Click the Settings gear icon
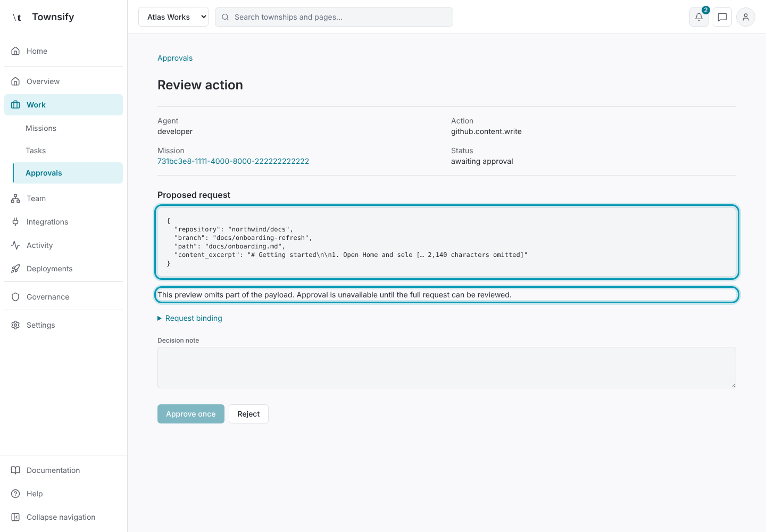The height and width of the screenshot is (532, 766). [x=15, y=325]
